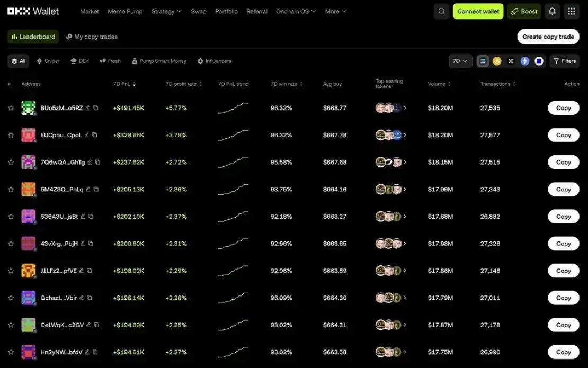Select the Pump Smart Money tab

click(159, 61)
